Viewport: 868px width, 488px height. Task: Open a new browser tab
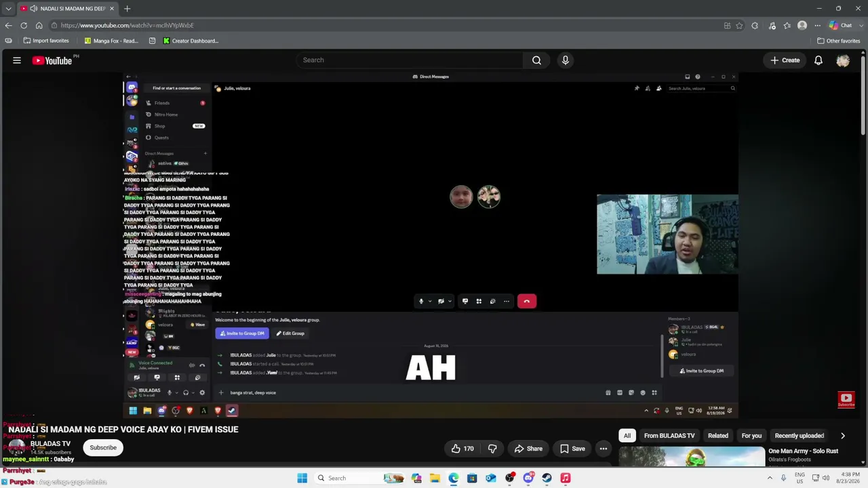click(127, 9)
